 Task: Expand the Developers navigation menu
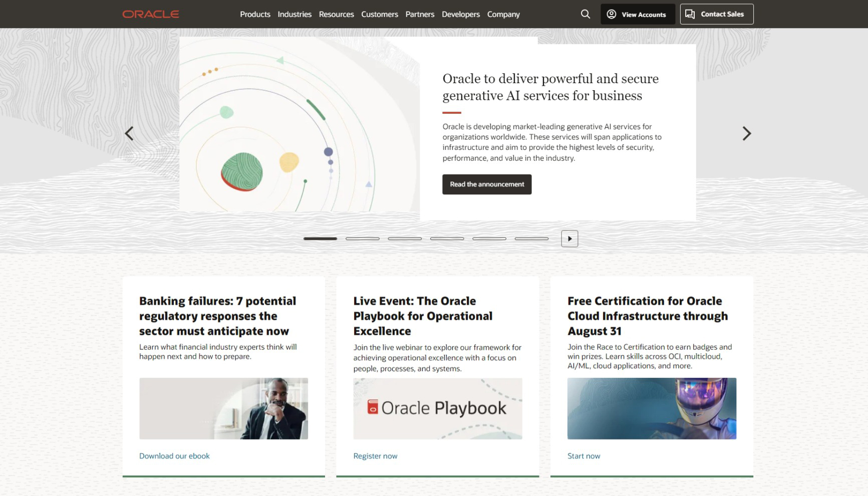(x=460, y=15)
